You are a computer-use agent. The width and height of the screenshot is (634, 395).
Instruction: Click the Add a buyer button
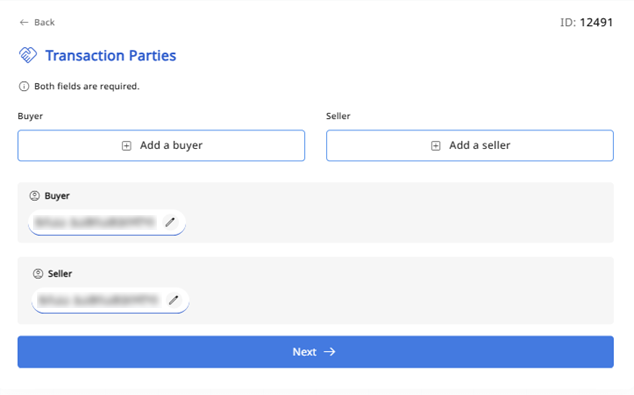tap(161, 146)
